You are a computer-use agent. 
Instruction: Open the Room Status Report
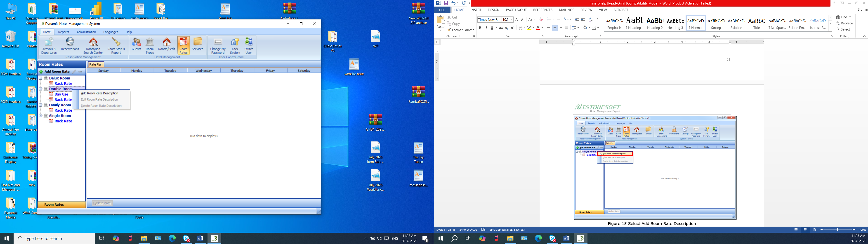click(116, 45)
